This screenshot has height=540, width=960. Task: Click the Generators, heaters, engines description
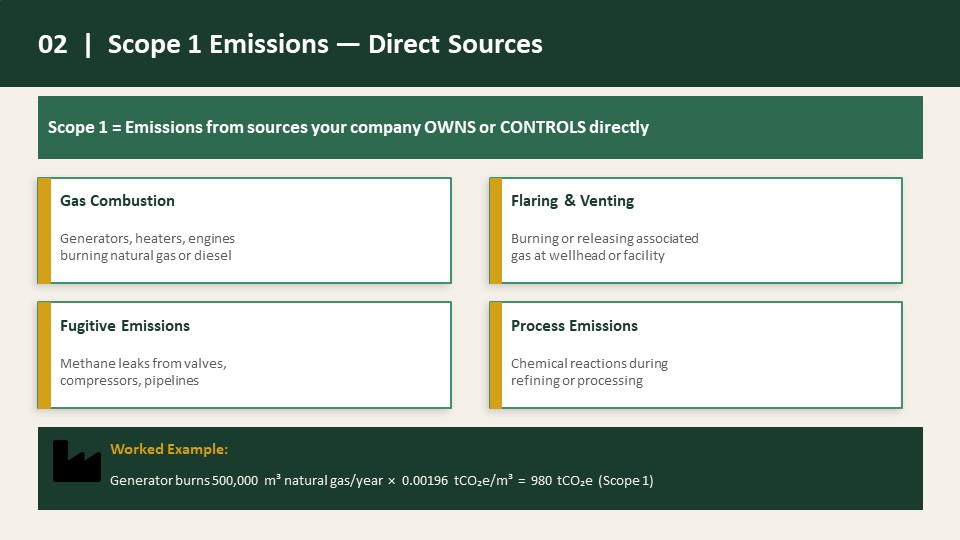148,247
